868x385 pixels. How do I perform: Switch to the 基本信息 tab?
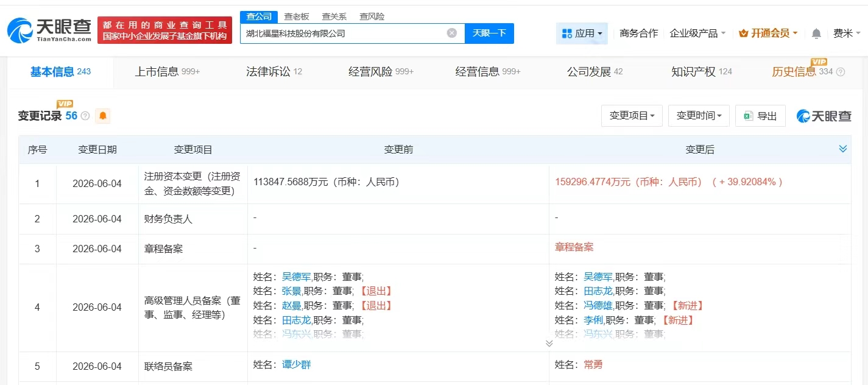[60, 72]
